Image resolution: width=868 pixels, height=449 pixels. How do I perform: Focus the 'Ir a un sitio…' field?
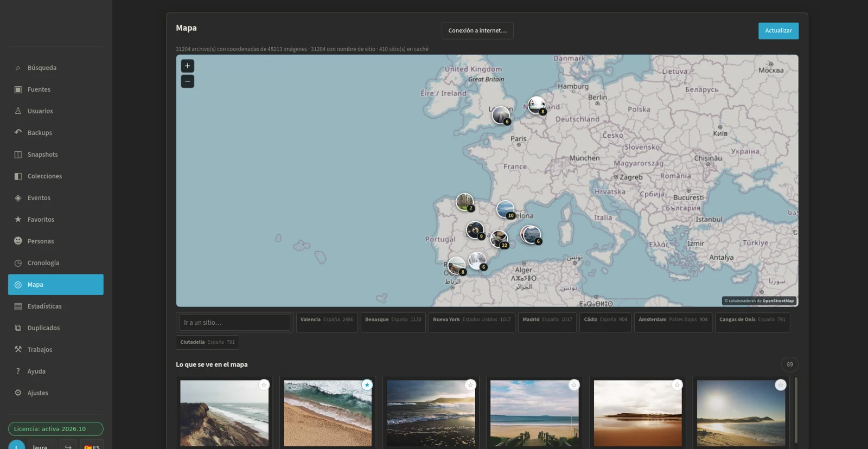tap(234, 323)
